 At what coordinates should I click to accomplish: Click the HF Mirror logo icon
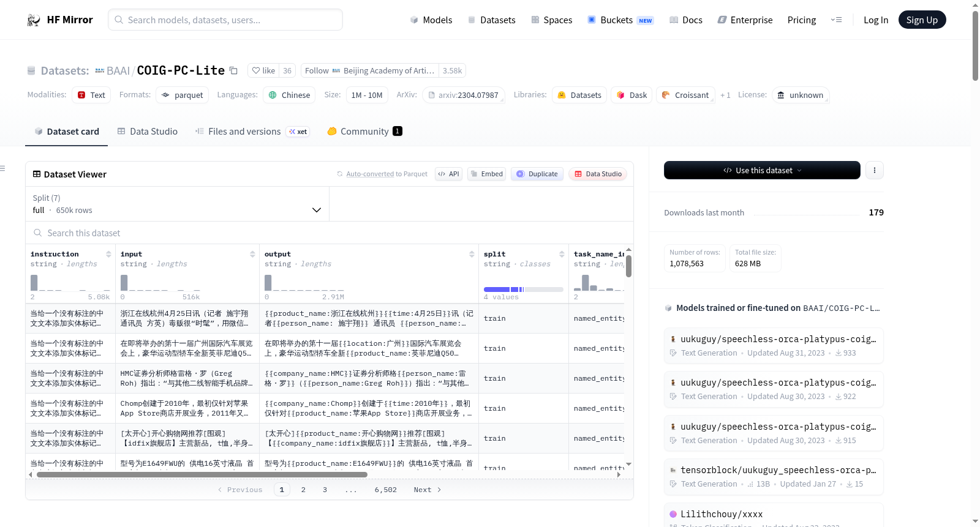tap(34, 20)
